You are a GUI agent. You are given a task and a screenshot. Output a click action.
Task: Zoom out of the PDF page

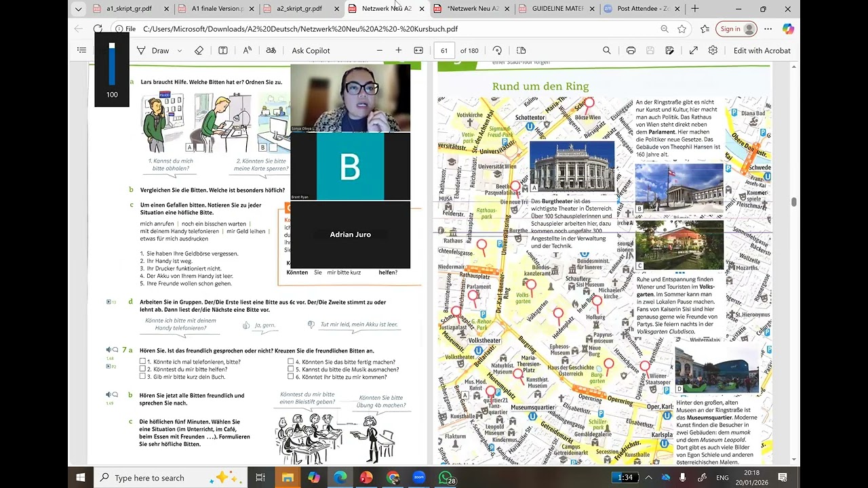[x=379, y=50]
